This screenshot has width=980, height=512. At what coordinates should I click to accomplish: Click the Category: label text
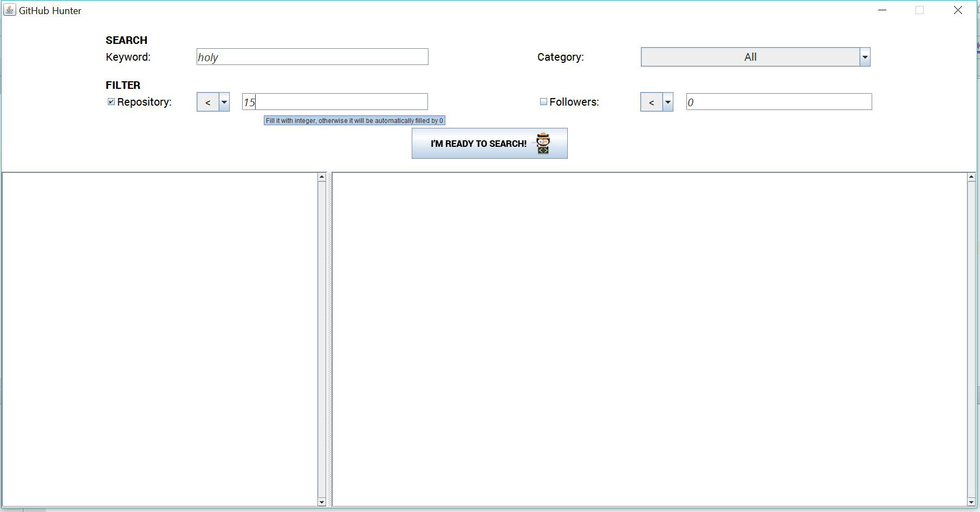click(561, 57)
